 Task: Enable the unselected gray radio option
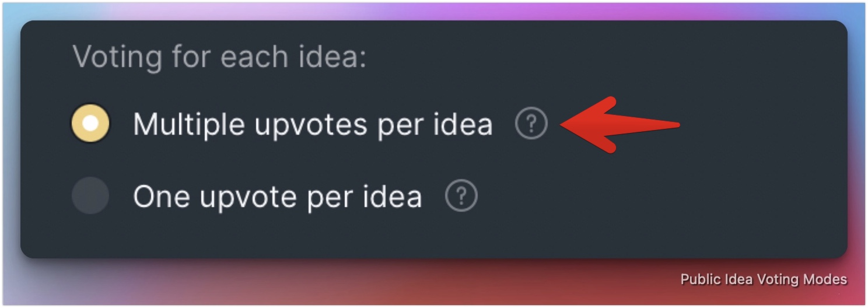tap(90, 196)
